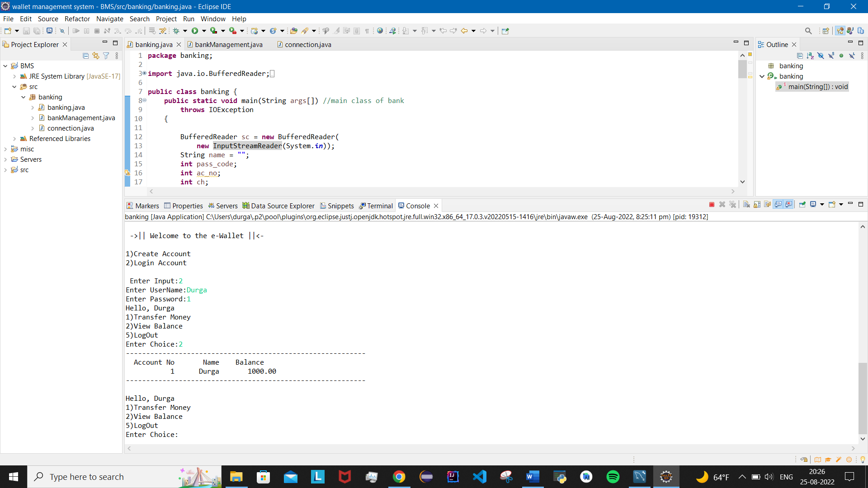Select the Debug icon in the toolbar
The width and height of the screenshot is (868, 488).
[176, 31]
